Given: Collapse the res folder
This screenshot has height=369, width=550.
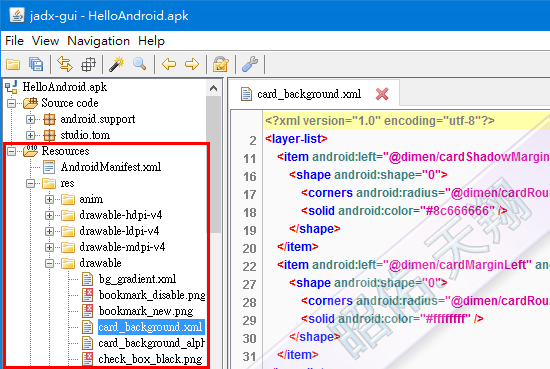Looking at the screenshot, I should (x=31, y=183).
